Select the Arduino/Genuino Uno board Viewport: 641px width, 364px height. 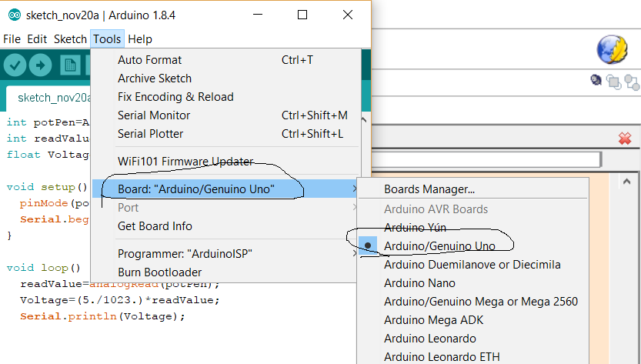[x=473, y=245]
